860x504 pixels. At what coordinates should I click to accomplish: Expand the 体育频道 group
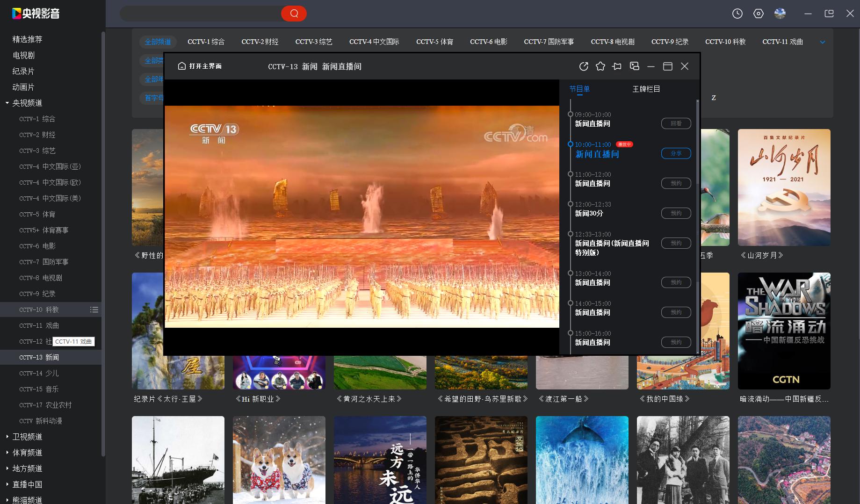7,453
